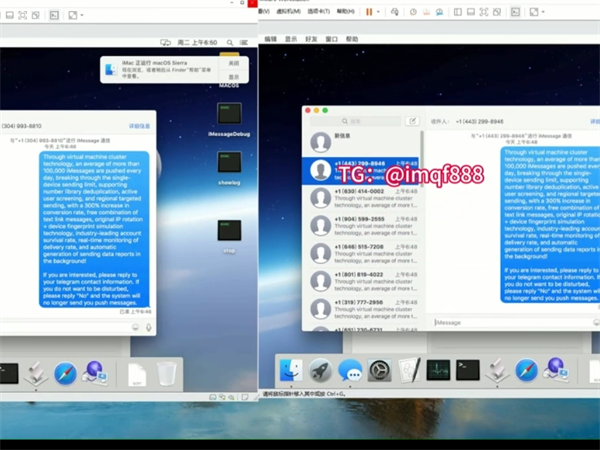Open Safari compass icon in right dock

tap(527, 371)
